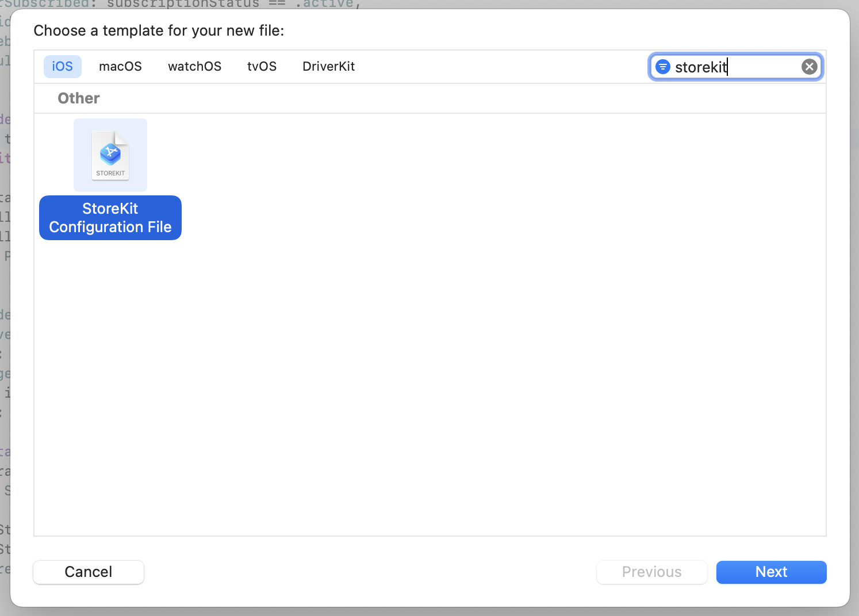The image size is (859, 616).
Task: Switch to the macOS platform tab
Action: click(120, 67)
